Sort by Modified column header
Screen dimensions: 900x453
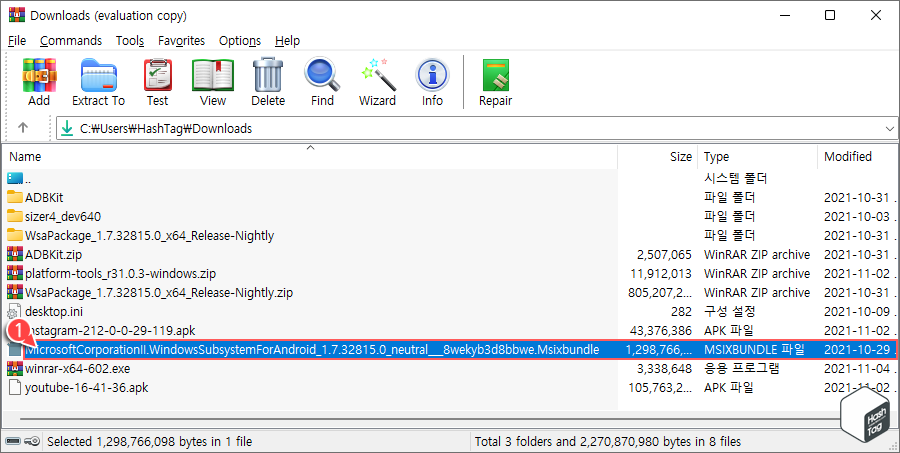pos(857,157)
